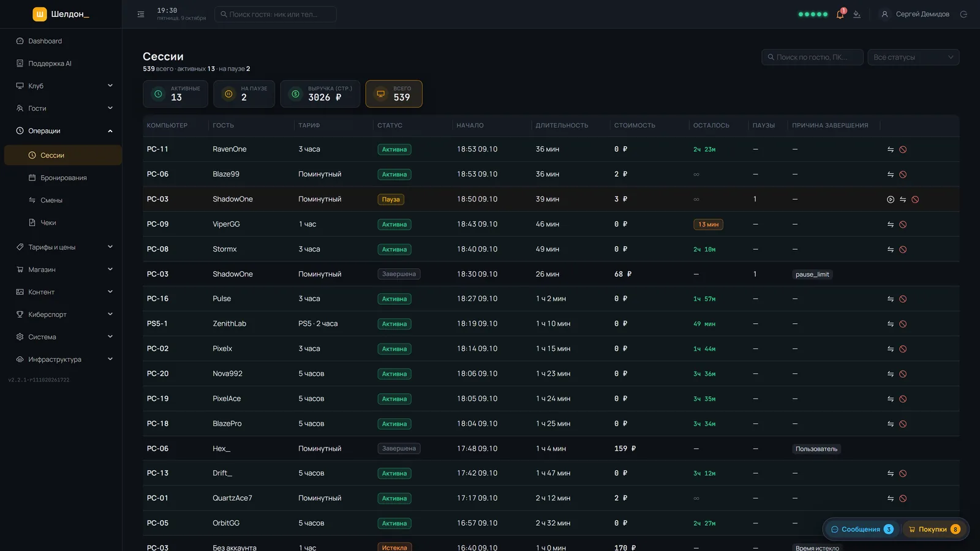Stop the ViperGG session on PC-09
This screenshot has width=980, height=551.
click(903, 225)
